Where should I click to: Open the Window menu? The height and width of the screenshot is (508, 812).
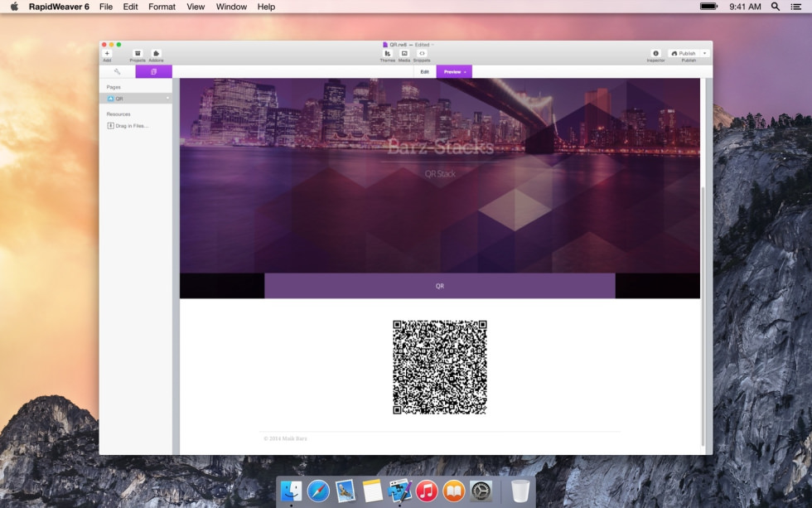point(231,7)
